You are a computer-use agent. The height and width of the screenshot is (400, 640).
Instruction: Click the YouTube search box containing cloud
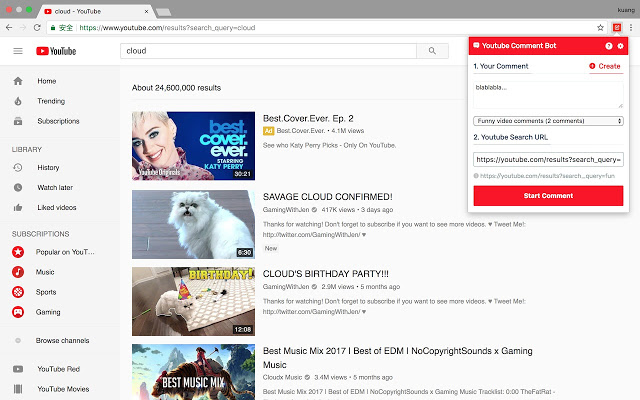[268, 51]
